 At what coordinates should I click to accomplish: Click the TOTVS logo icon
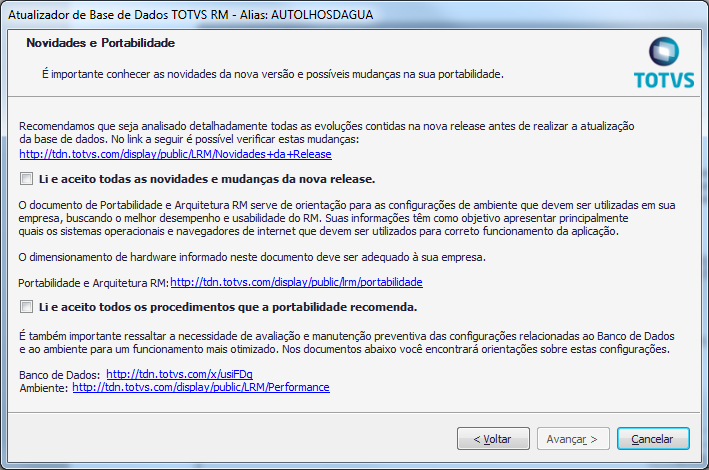click(664, 62)
